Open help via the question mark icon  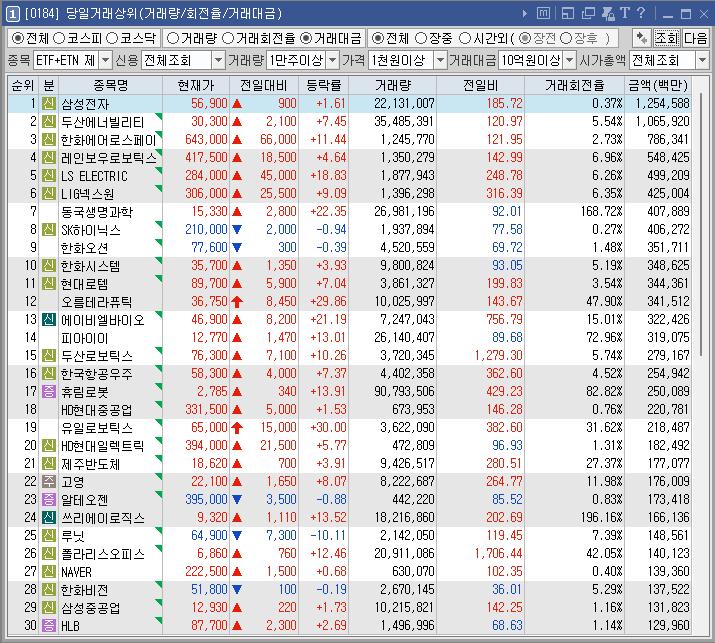pyautogui.click(x=641, y=13)
